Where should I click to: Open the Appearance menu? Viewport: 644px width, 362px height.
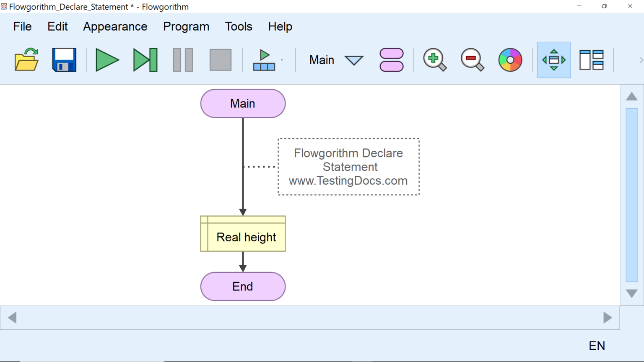115,26
